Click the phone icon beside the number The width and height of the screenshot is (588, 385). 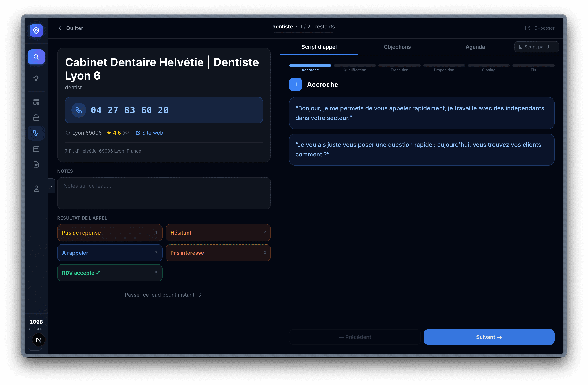pos(79,110)
